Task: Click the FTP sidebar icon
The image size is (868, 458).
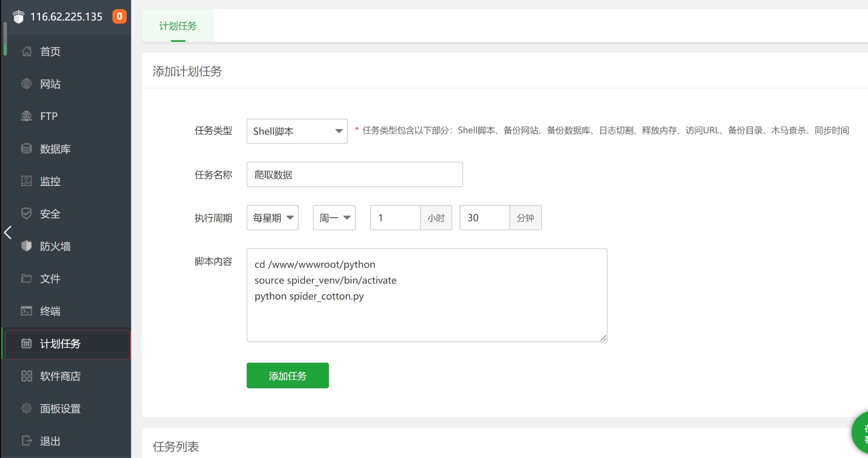Action: [x=27, y=116]
